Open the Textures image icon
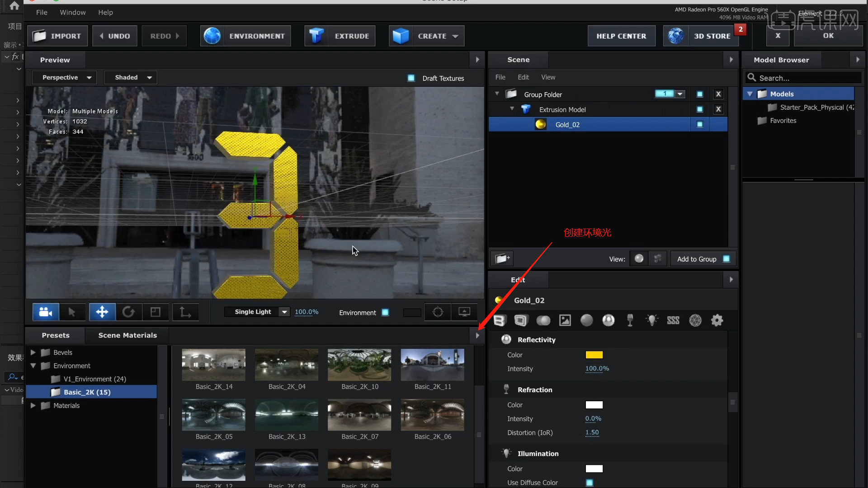The image size is (868, 488). point(565,320)
